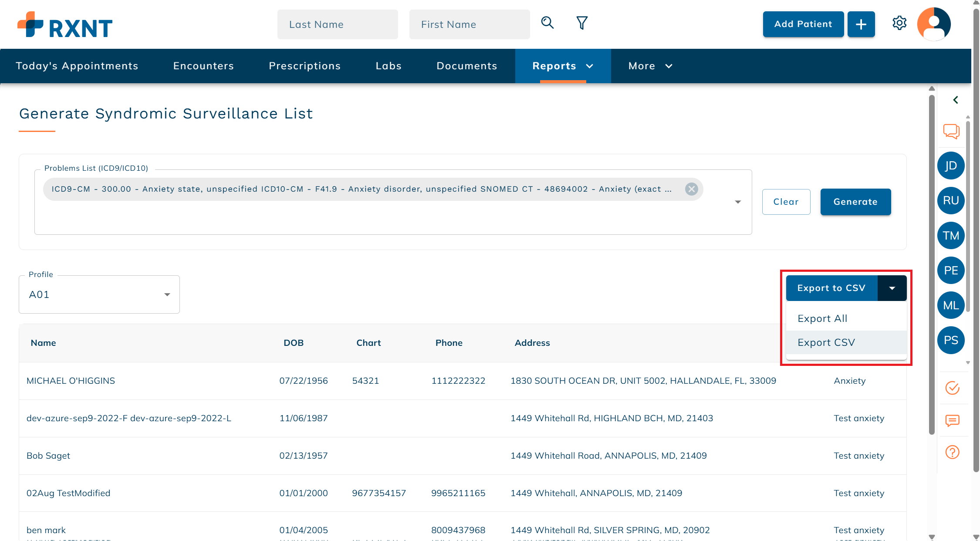The image size is (980, 541).
Task: Open the filter funnel icon
Action: tap(582, 23)
